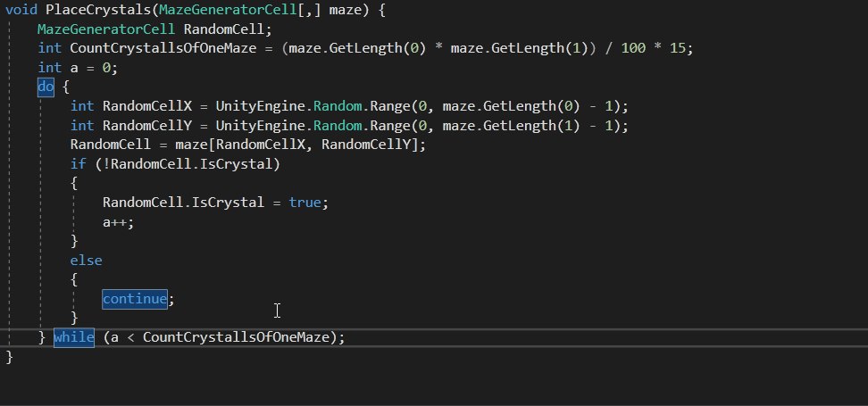Click 'Range' on the RandomCellY line
868x406 pixels.
390,126
